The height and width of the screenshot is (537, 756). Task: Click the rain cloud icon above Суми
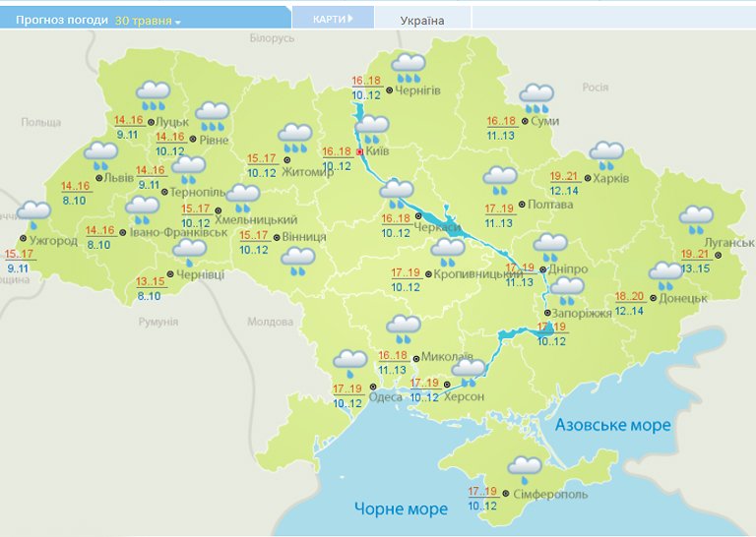536,98
